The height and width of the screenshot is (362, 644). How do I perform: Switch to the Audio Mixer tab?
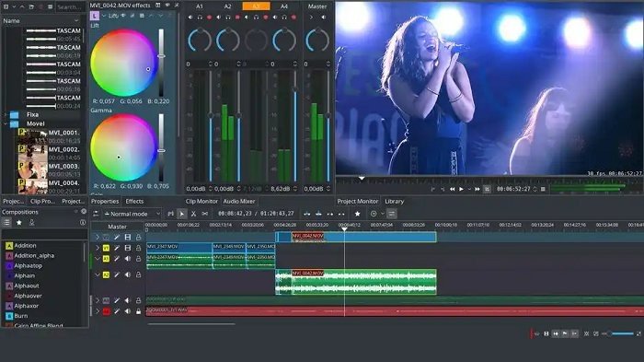coord(239,201)
